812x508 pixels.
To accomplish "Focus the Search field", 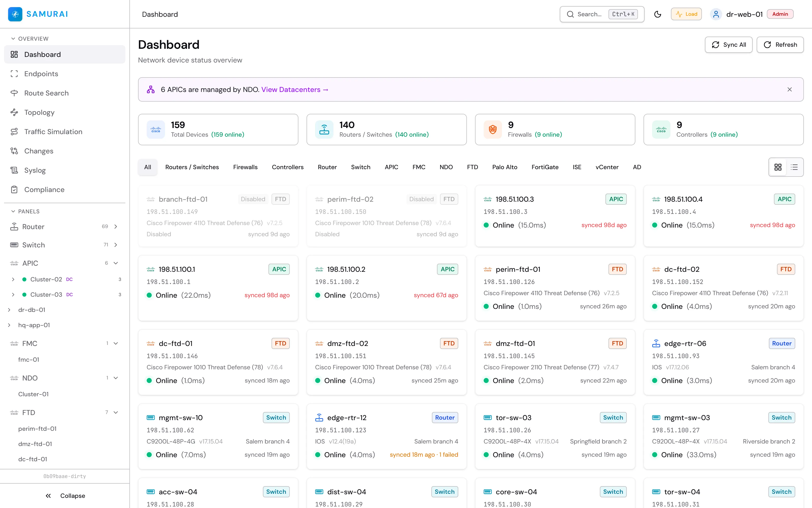I will tap(602, 14).
